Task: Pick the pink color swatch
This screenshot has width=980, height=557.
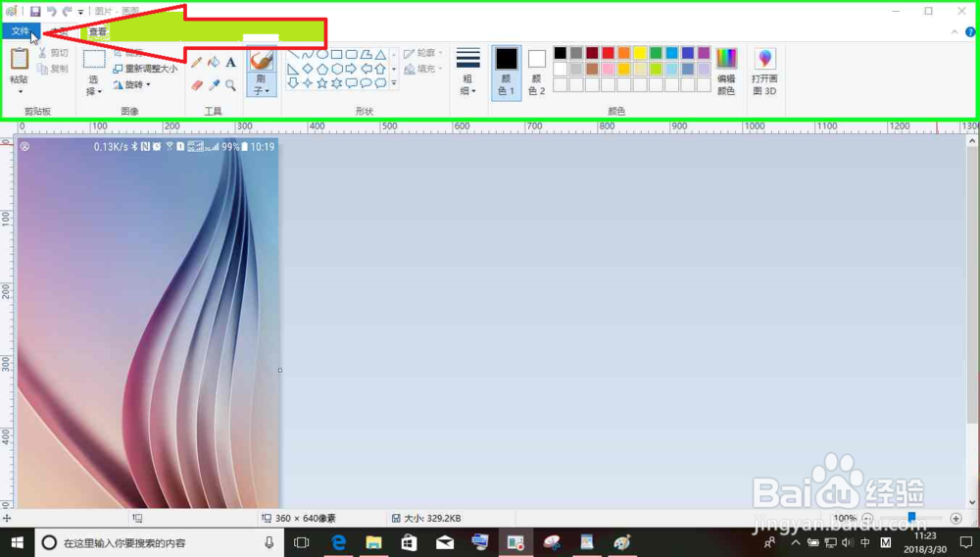Action: coord(609,69)
